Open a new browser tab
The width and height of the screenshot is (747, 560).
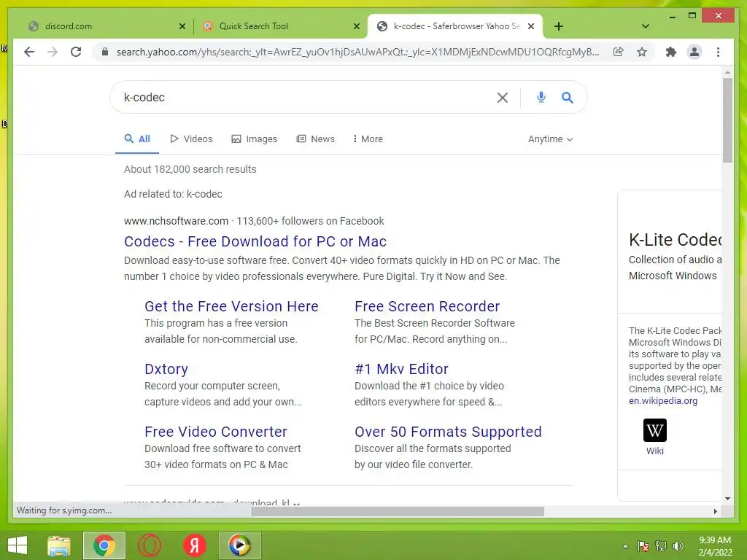click(559, 26)
